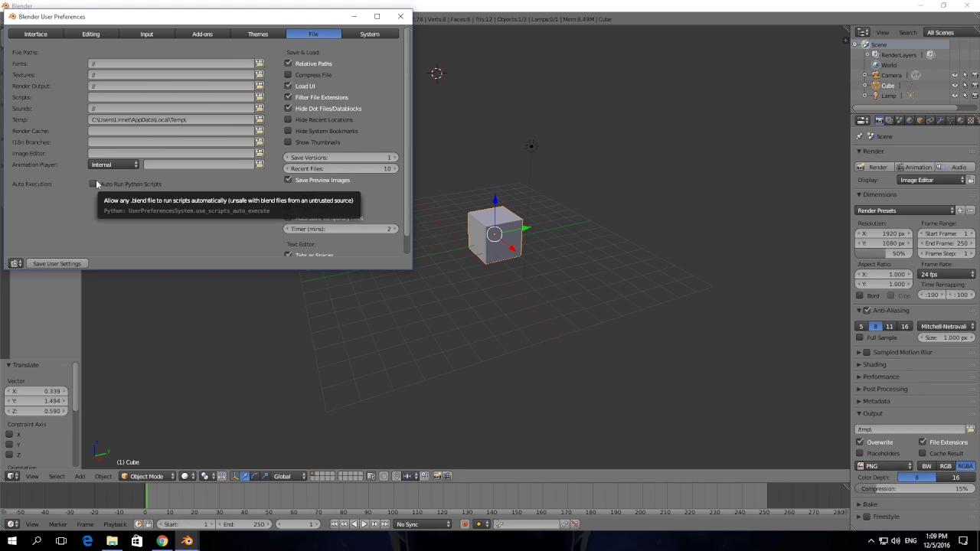Enable Hide Recent Locations checkbox
Image resolution: width=980 pixels, height=551 pixels.
coord(289,119)
